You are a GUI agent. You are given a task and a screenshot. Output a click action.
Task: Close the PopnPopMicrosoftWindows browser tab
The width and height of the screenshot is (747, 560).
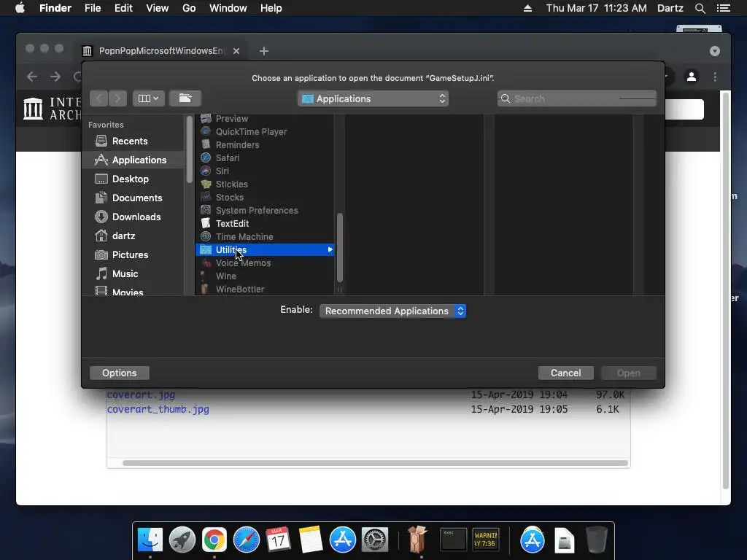(x=236, y=51)
